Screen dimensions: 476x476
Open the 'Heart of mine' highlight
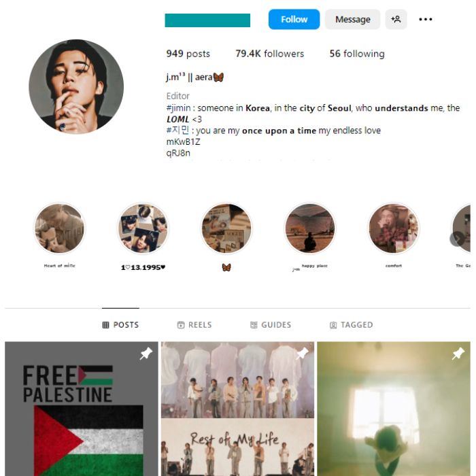60,228
